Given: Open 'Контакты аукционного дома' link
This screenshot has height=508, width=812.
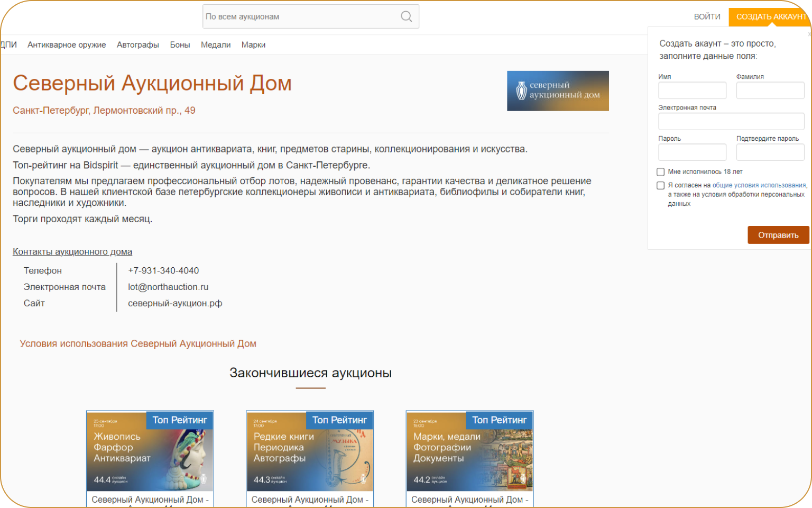Looking at the screenshot, I should click(x=72, y=252).
